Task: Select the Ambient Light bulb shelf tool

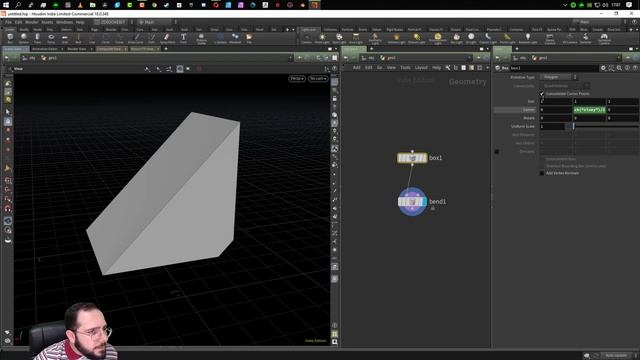Action: tap(527, 39)
